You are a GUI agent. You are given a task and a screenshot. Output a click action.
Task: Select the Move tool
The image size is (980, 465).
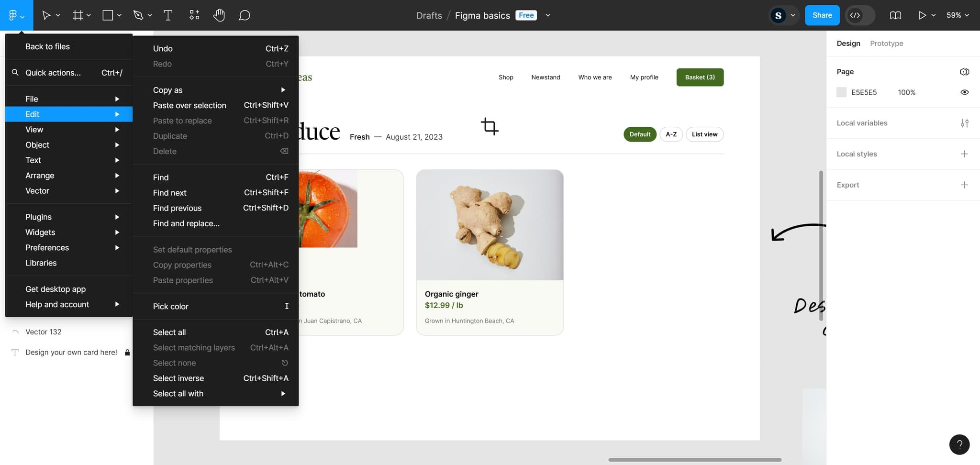pos(46,15)
